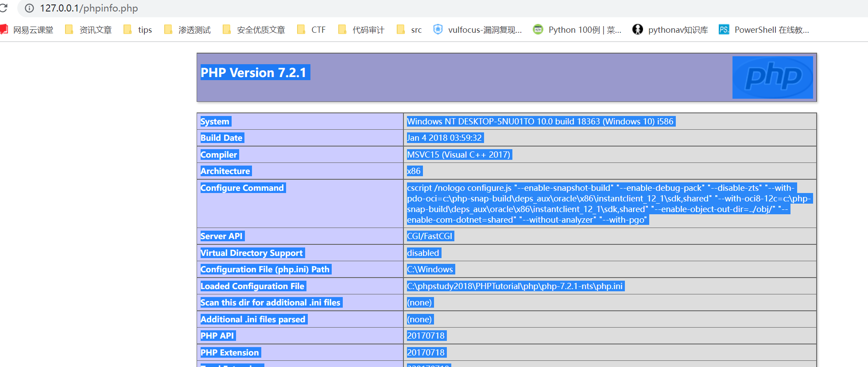The image size is (868, 367).
Task: Open the 代码审计 bookmark folder
Action: coord(361,30)
